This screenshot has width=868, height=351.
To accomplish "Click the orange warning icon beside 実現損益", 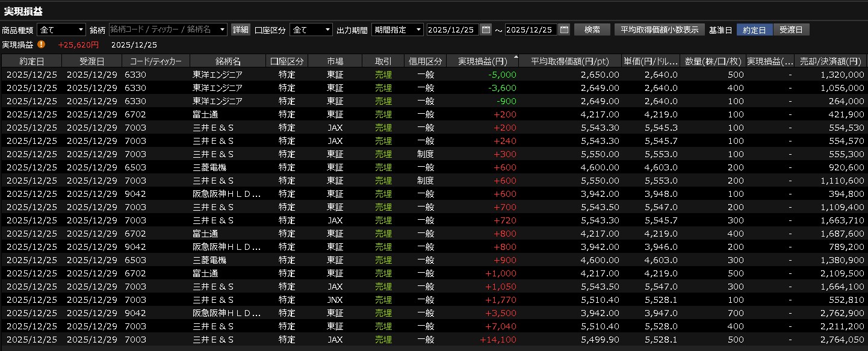I will pyautogui.click(x=41, y=45).
